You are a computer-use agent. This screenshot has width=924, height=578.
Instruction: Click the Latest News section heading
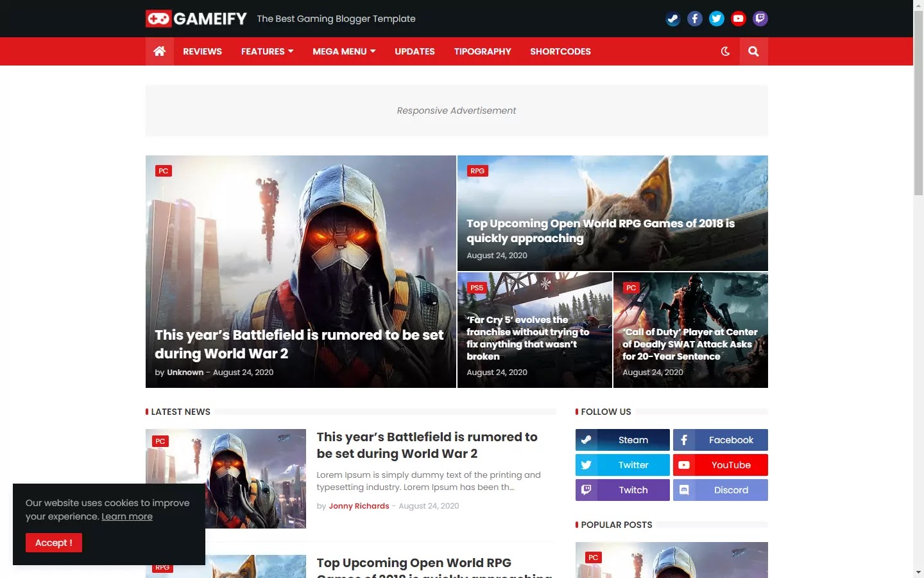coord(180,412)
